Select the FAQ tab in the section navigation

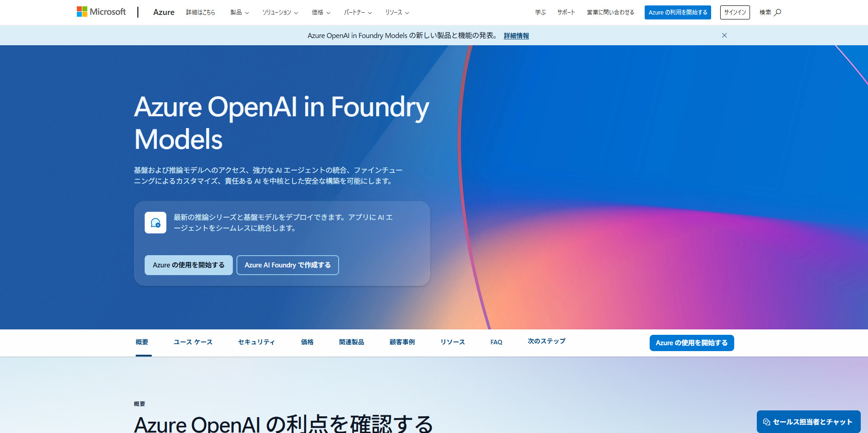coord(496,342)
